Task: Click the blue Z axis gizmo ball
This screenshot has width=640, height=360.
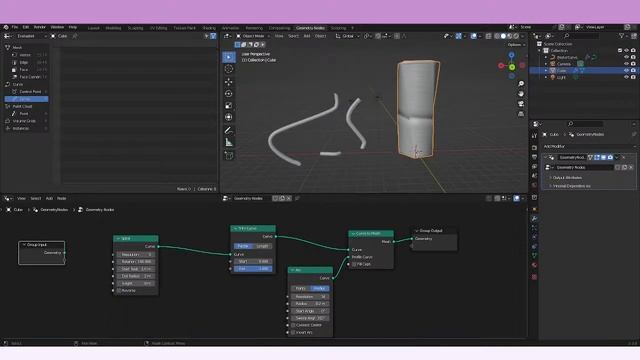Action: point(511,55)
